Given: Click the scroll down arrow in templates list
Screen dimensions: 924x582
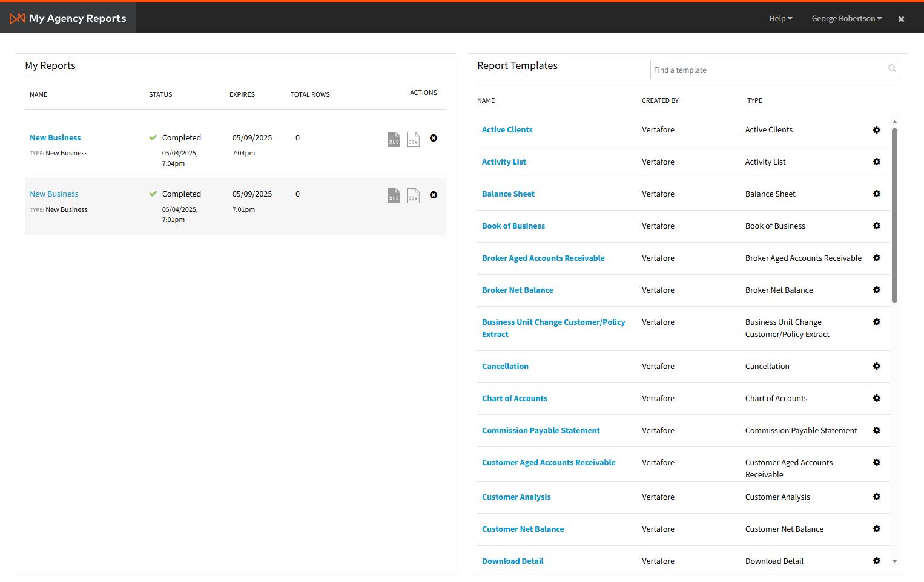Looking at the screenshot, I should pos(894,561).
